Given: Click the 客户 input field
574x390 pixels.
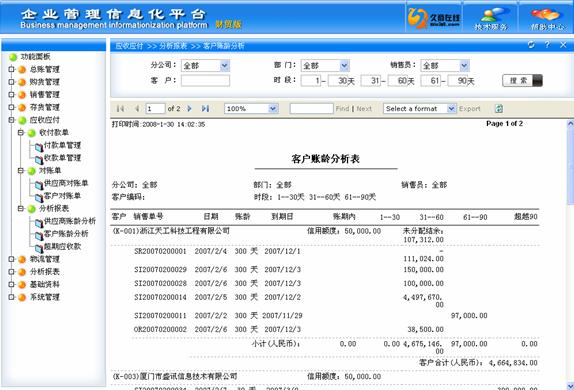Looking at the screenshot, I should pos(205,81).
